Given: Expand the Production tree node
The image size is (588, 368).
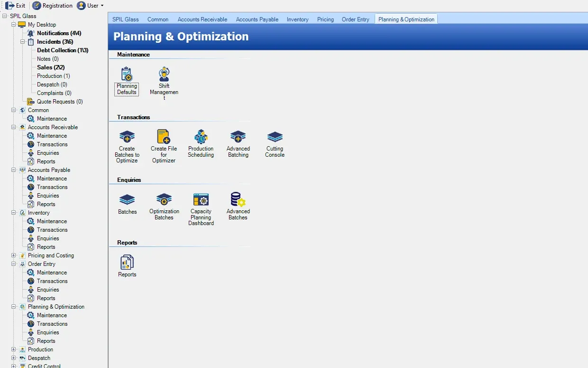Looking at the screenshot, I should point(14,349).
